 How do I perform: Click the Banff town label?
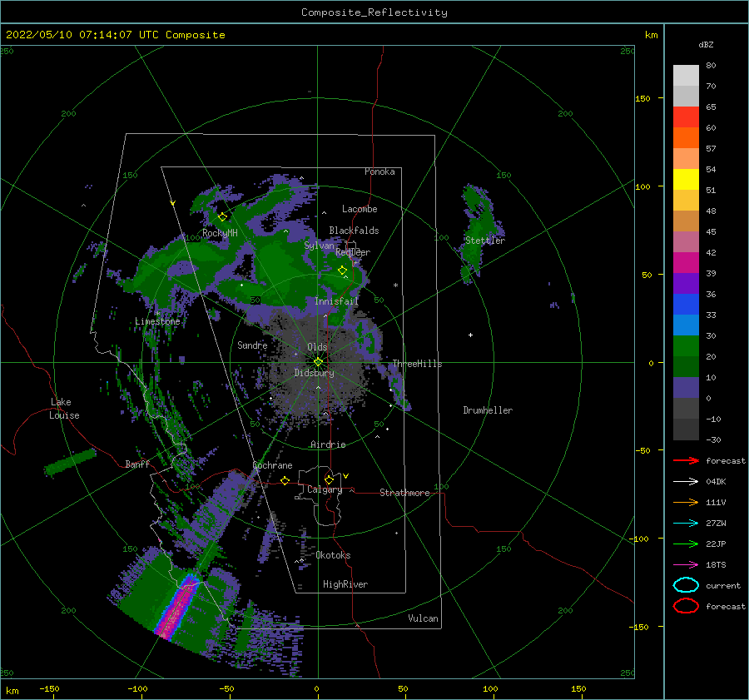(x=137, y=464)
